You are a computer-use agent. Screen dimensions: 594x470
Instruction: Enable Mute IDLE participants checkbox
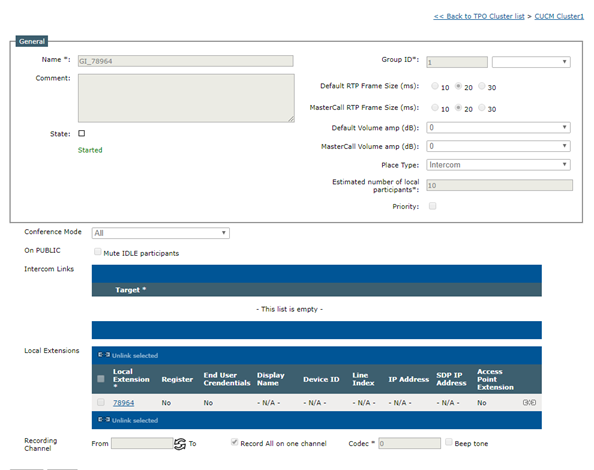[98, 252]
